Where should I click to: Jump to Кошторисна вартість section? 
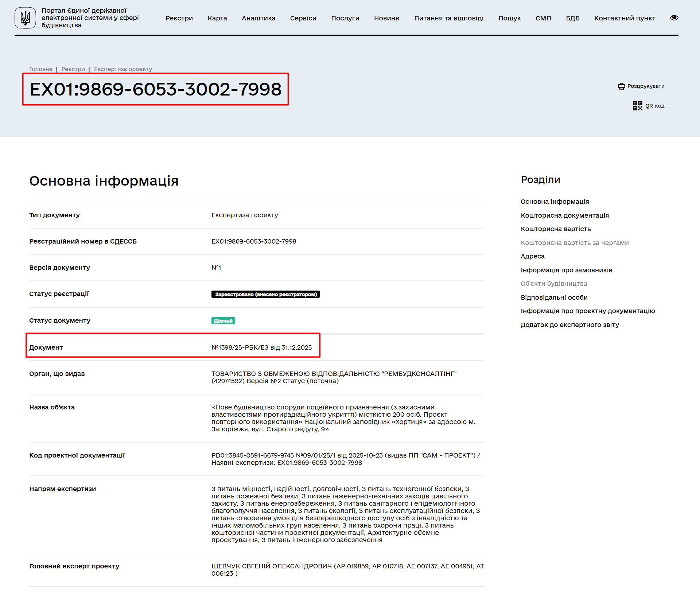click(556, 229)
